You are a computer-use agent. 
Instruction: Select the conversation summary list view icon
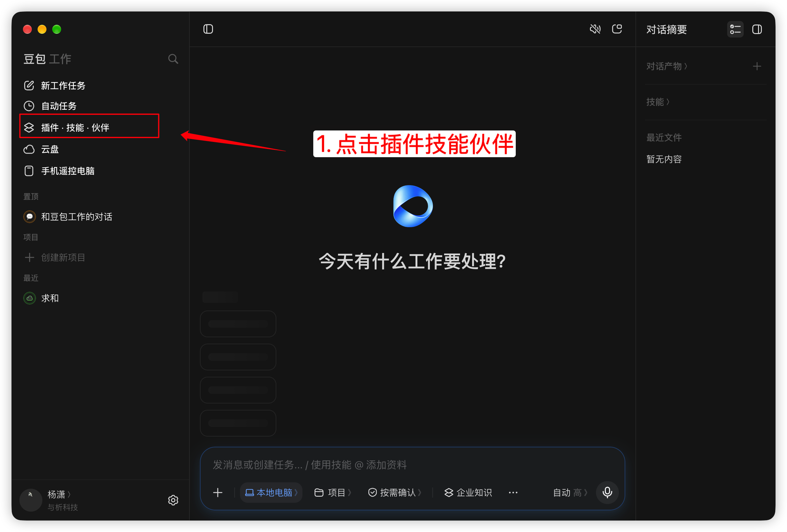click(735, 30)
